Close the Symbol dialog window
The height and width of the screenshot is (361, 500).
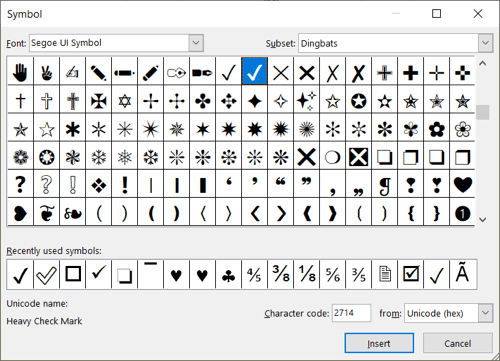478,14
